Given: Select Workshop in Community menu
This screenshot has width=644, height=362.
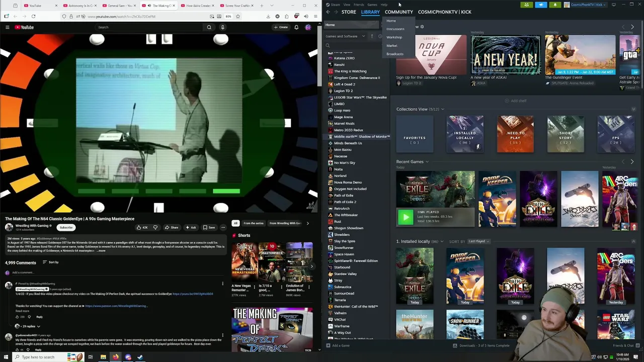Looking at the screenshot, I should [x=394, y=37].
